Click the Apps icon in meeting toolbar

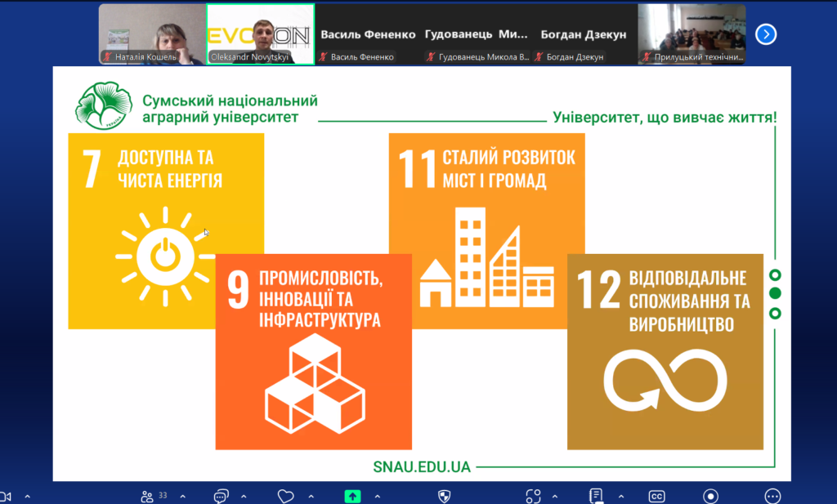[x=533, y=496]
